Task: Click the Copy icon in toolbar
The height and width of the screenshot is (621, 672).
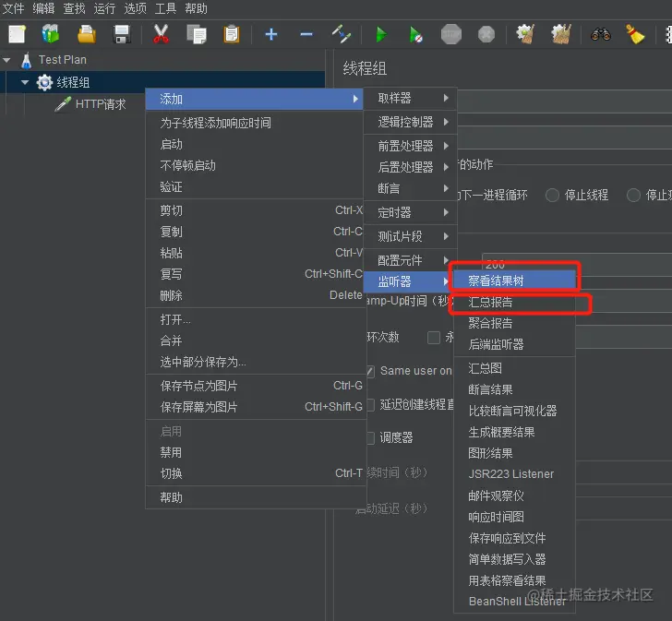Action: click(197, 34)
